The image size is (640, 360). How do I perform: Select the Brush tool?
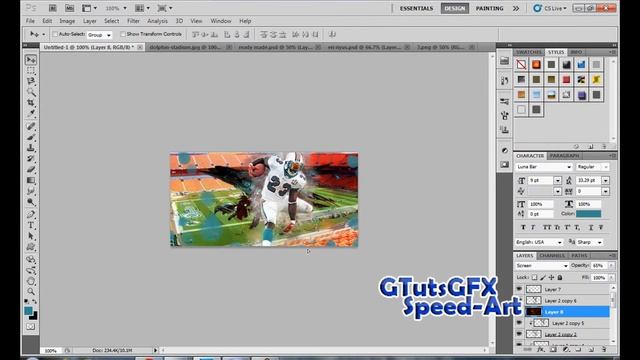31,137
